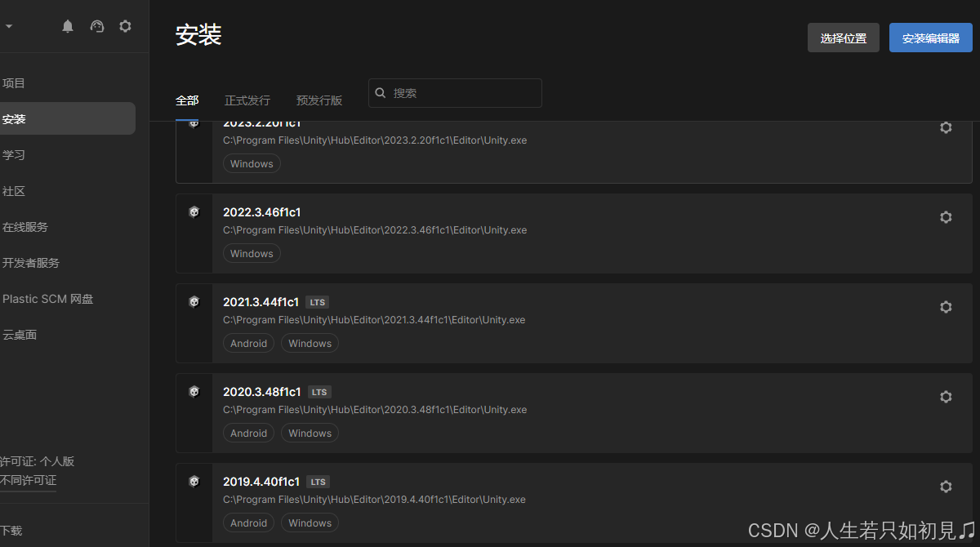This screenshot has width=980, height=547.
Task: Click Windows tag under 2023.2.20f1c1
Action: click(252, 164)
